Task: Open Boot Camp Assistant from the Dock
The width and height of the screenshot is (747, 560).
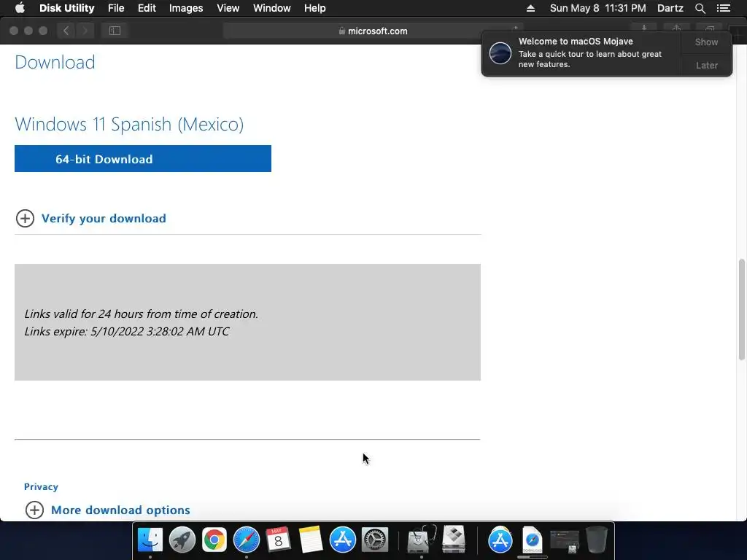Action: tap(454, 539)
